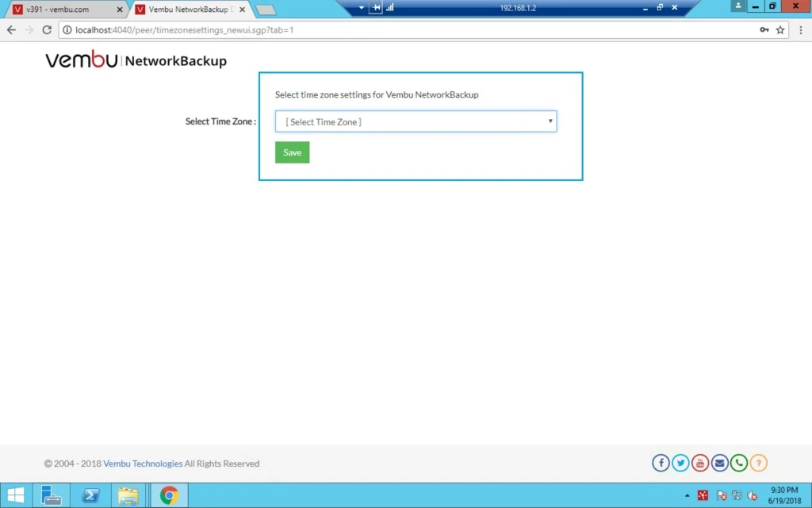Click the saved password key icon

[x=764, y=30]
